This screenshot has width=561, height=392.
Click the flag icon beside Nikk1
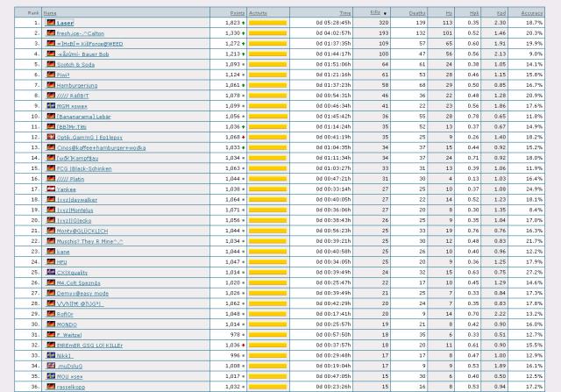(x=51, y=354)
